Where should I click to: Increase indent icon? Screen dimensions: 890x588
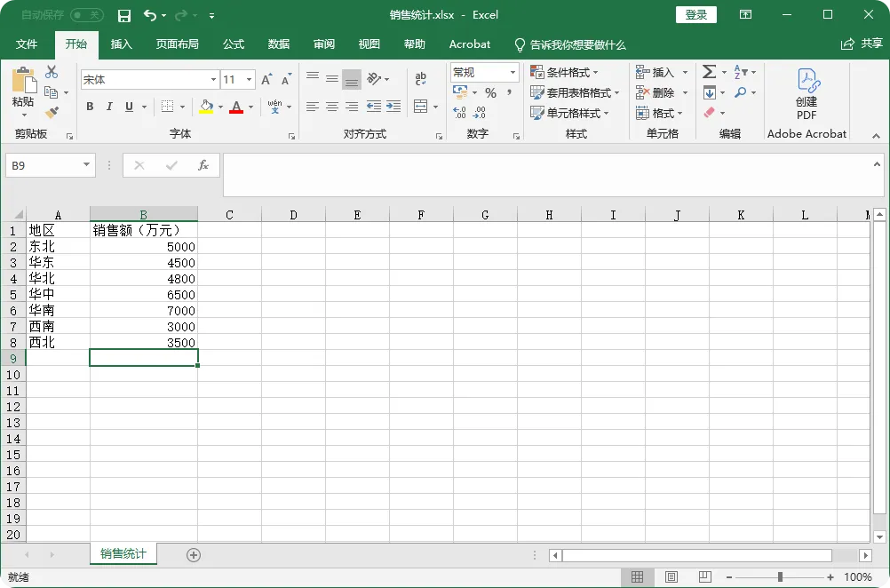pyautogui.click(x=393, y=106)
